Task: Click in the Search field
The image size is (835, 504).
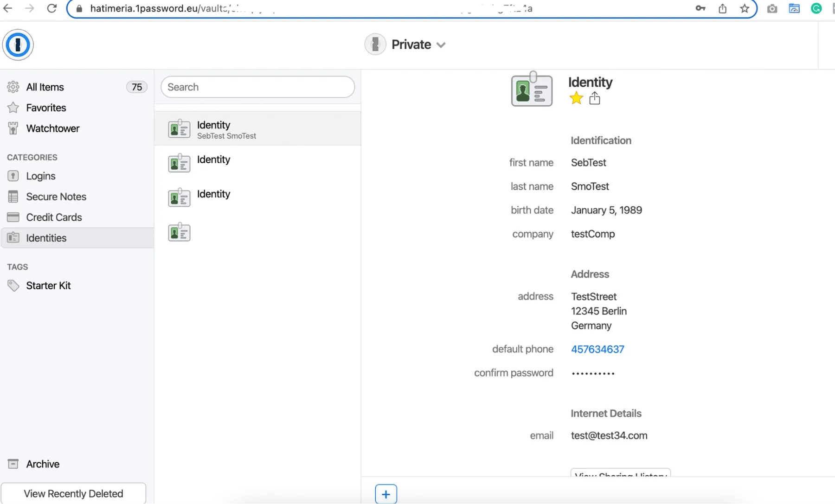Action: click(257, 87)
